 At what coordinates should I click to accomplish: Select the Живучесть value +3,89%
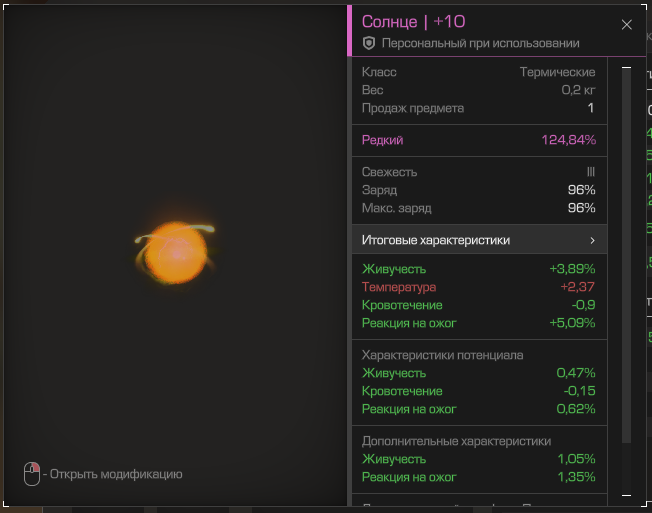point(572,269)
